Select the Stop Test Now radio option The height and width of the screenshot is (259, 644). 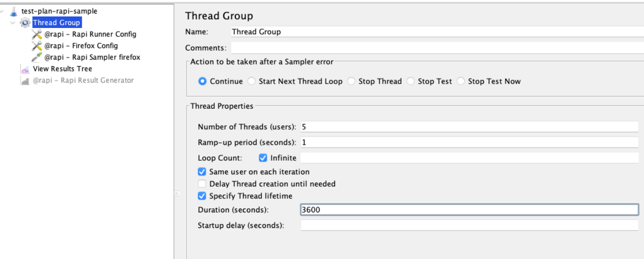coord(461,81)
